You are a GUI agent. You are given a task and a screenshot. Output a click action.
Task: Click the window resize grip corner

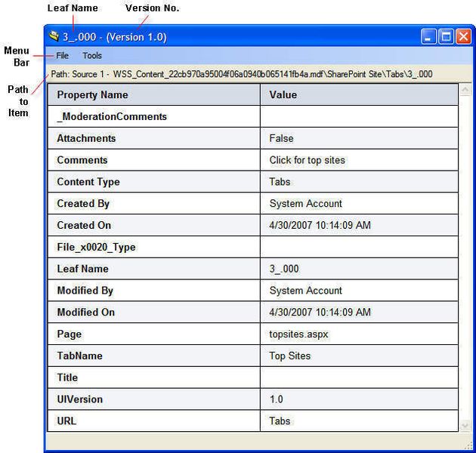(468, 445)
